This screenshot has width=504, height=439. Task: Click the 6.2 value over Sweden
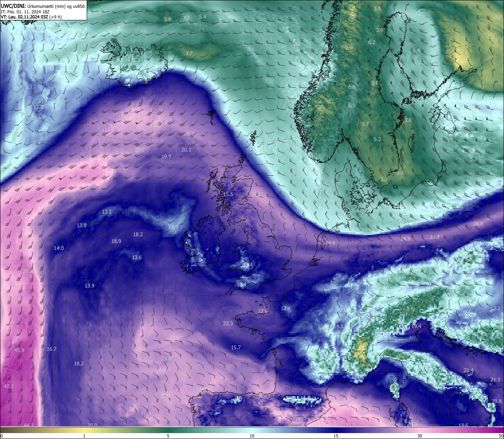tap(372, 43)
